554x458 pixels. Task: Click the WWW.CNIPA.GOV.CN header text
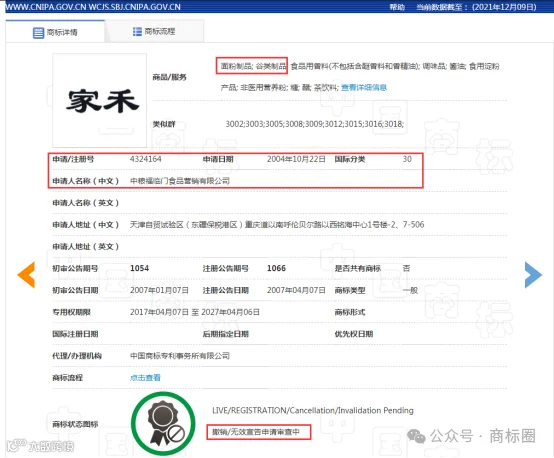click(45, 7)
